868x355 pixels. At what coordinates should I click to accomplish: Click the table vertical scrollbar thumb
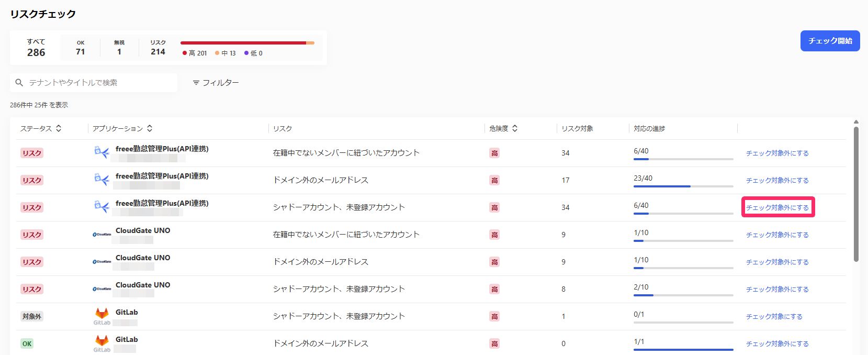[x=856, y=194]
